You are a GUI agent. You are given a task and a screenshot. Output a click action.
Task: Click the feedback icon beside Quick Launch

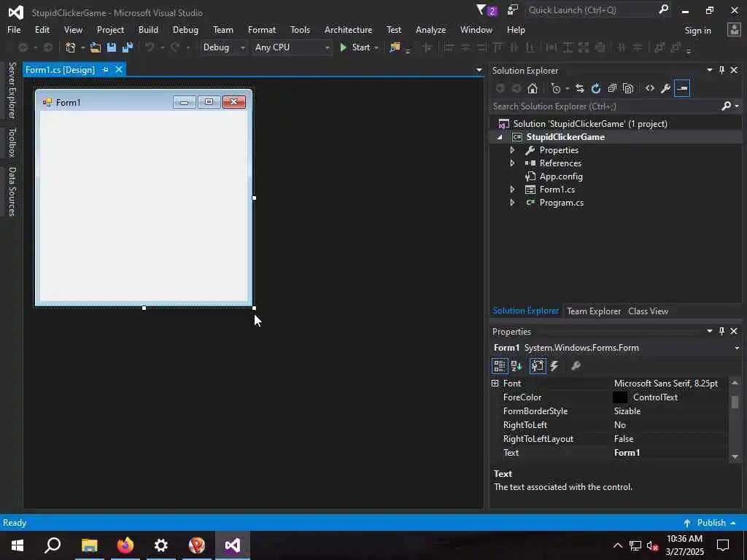[x=513, y=10]
